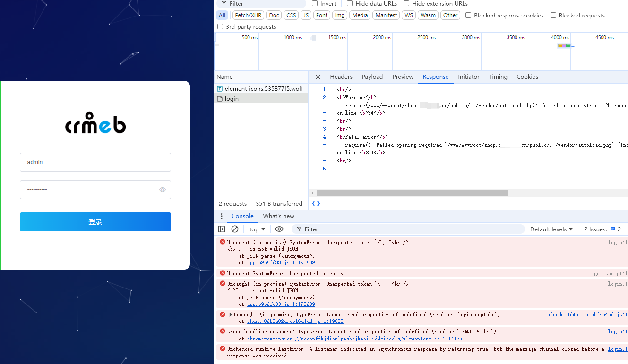Click the pretty-print braces icon
The height and width of the screenshot is (364, 628).
(x=316, y=203)
